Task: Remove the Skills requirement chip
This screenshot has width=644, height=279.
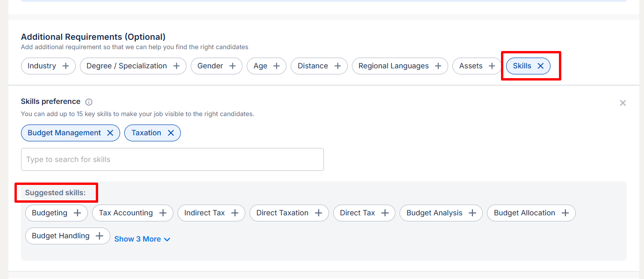Action: click(x=541, y=66)
